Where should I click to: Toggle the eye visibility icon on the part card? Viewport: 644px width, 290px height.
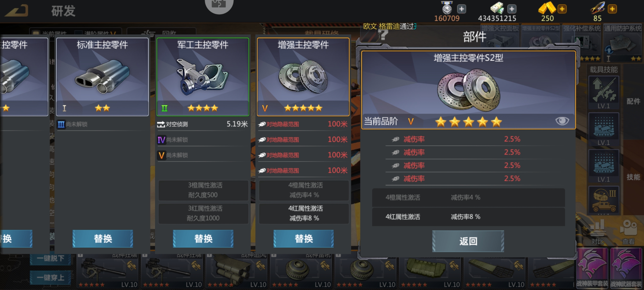(562, 121)
